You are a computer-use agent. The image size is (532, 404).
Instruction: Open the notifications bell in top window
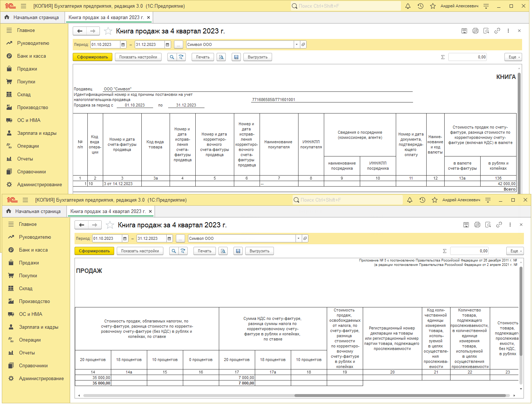tap(408, 6)
